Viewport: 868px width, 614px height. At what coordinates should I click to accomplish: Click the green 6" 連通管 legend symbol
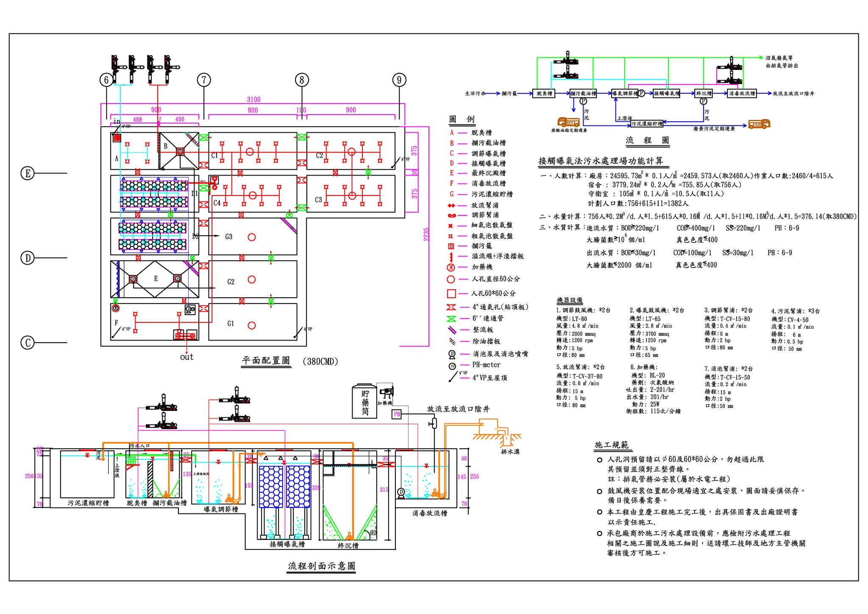pos(451,318)
